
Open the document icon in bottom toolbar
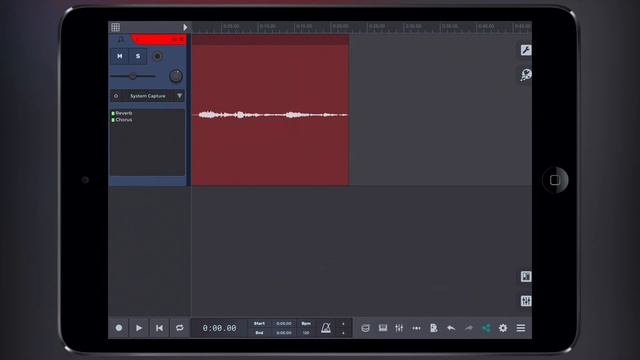(433, 328)
